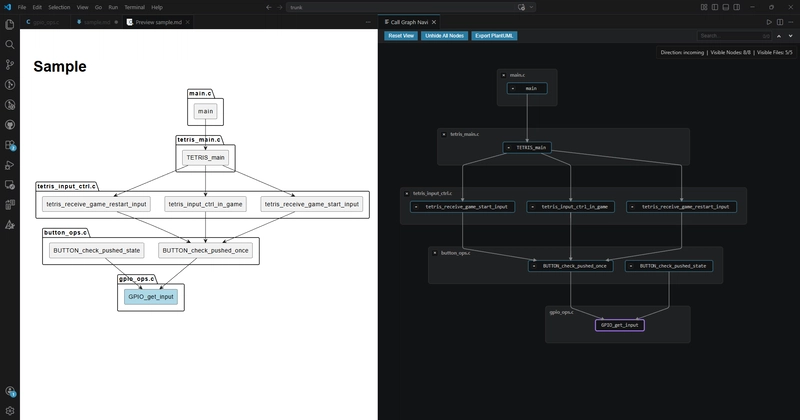Close the Call Graph Navi tab

pos(434,22)
